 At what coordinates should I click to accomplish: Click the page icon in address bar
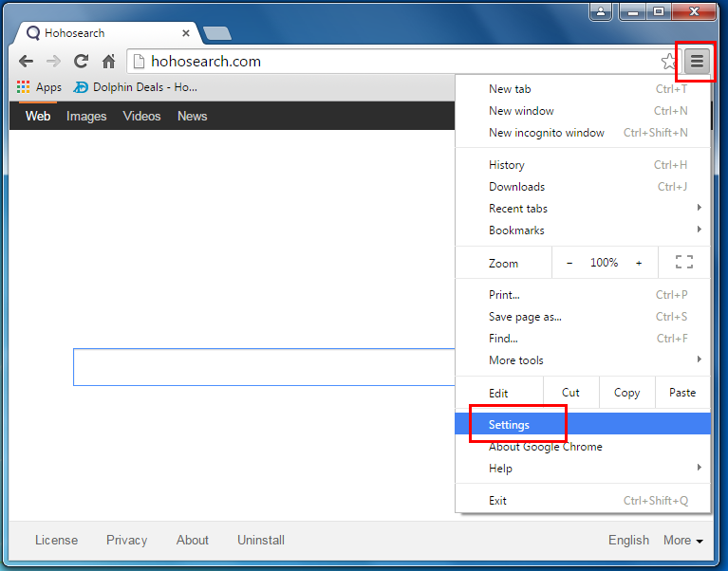pos(139,62)
